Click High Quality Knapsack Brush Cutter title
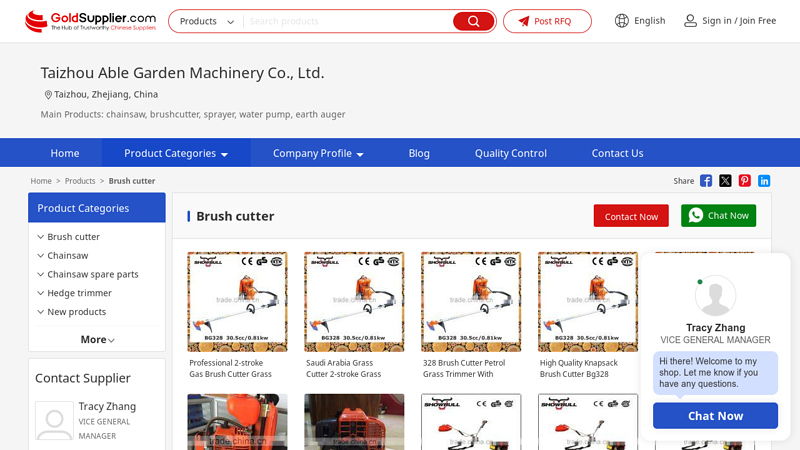800x450 pixels. click(x=579, y=368)
